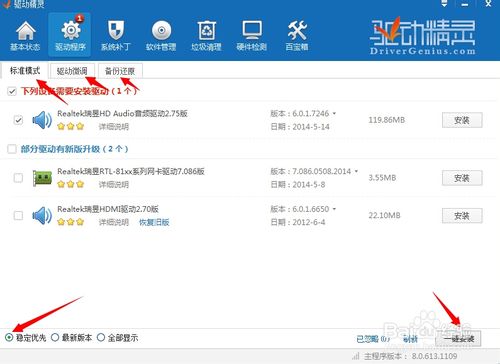Screen dimensions: 500x364
Task: Switch to the 驱动微调 tab
Action: click(72, 71)
